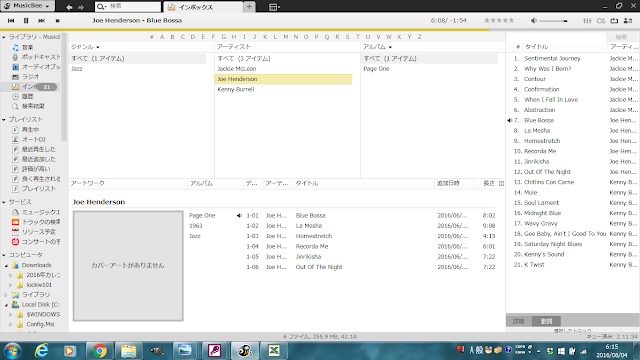This screenshot has height=360, width=640.
Task: Pause the current playback
Action: pos(26,20)
